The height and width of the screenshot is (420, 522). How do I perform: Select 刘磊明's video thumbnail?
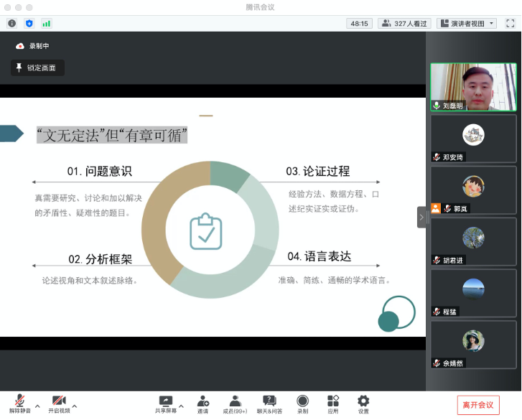pyautogui.click(x=473, y=87)
